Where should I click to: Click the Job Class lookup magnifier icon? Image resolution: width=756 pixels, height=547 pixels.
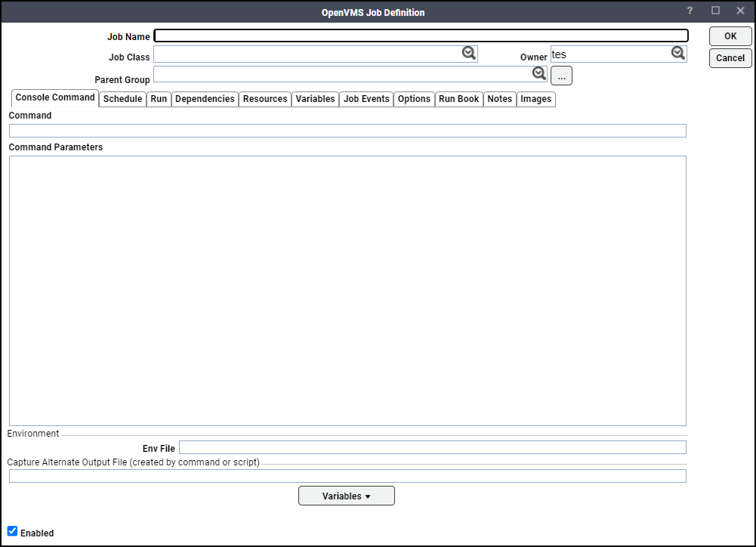(x=469, y=53)
